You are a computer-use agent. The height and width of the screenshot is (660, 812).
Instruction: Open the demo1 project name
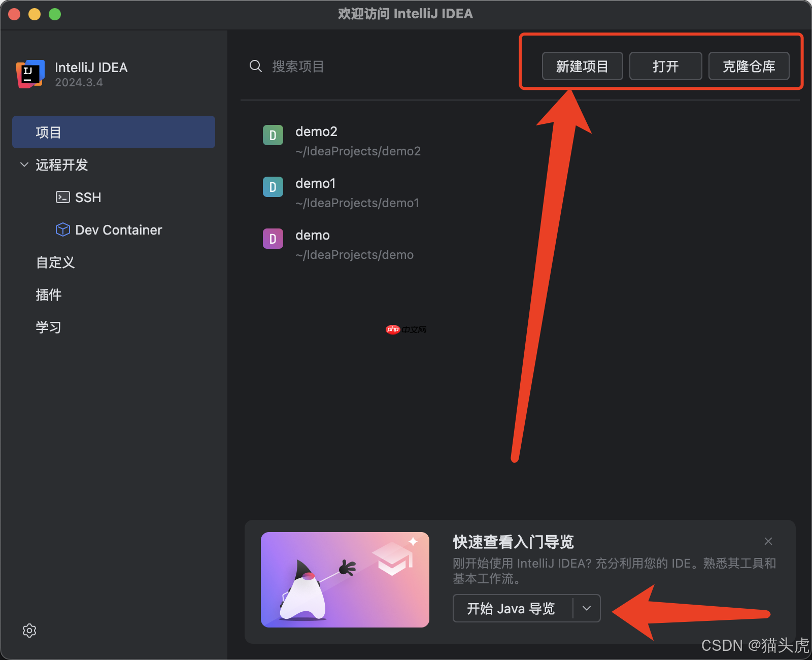pos(316,183)
